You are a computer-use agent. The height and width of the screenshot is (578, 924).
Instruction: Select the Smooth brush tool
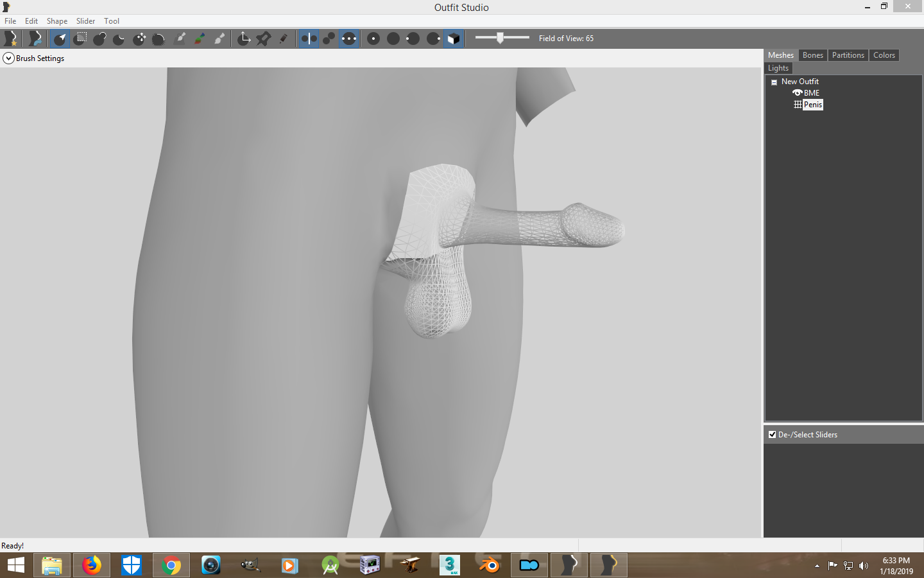[159, 39]
